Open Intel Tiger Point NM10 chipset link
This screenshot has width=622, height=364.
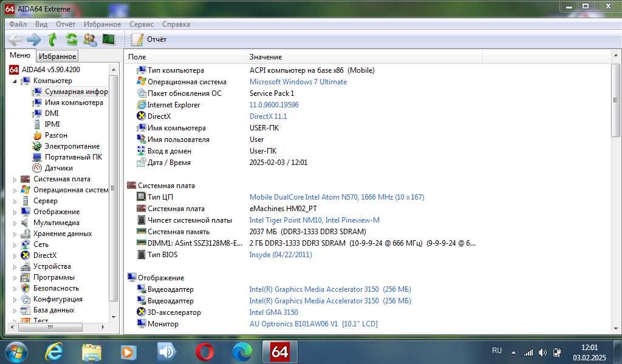point(314,220)
